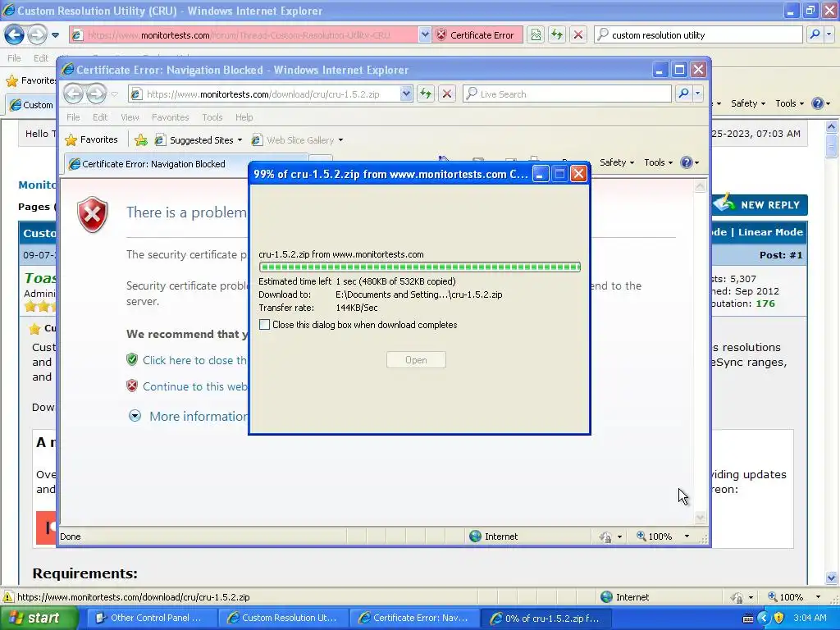Click Certificate Error shield in outer address bar
Screen dimensions: 840x630
click(x=441, y=34)
